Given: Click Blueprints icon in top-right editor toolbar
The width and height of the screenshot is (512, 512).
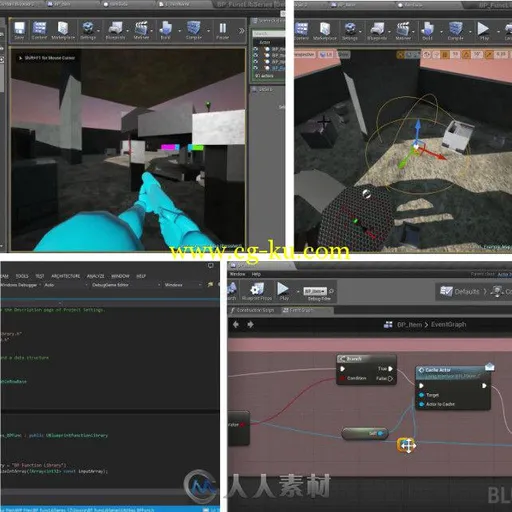Looking at the screenshot, I should click(377, 31).
